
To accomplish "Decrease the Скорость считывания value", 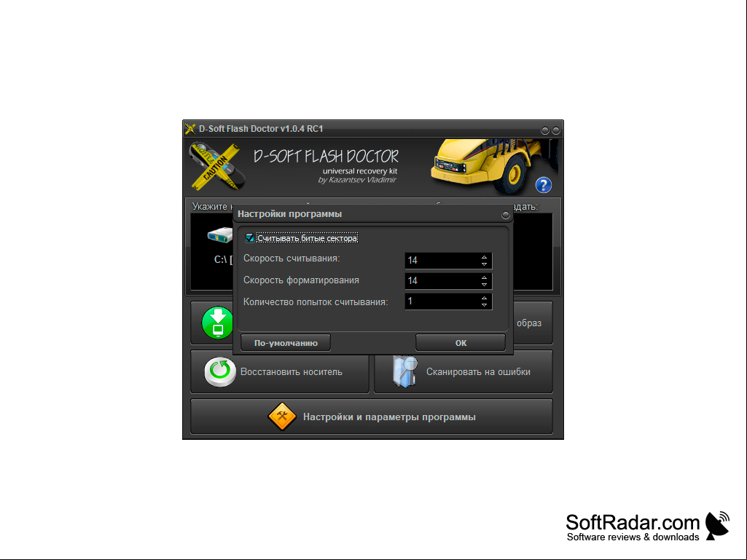I will (x=484, y=264).
